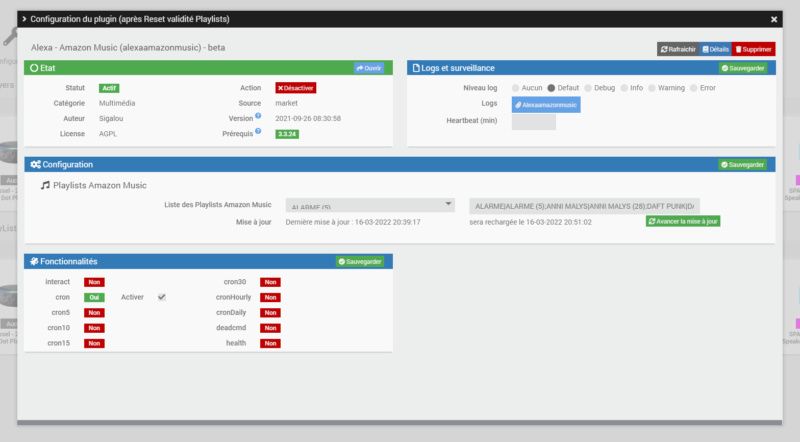Click the interact Non badge

coord(94,282)
